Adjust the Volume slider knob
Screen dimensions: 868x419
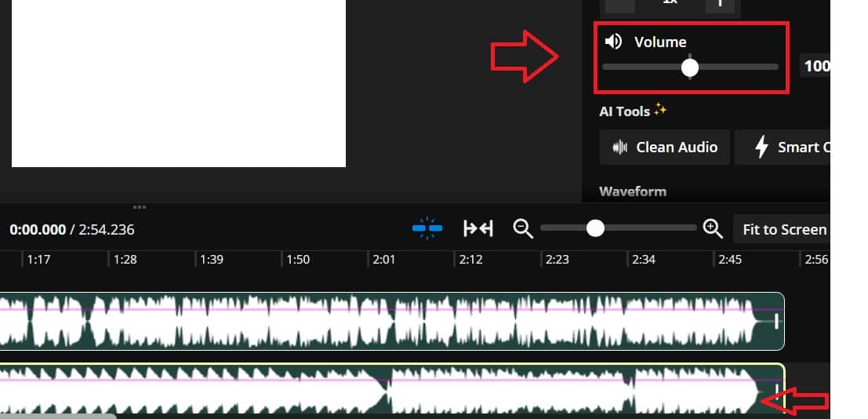[690, 67]
